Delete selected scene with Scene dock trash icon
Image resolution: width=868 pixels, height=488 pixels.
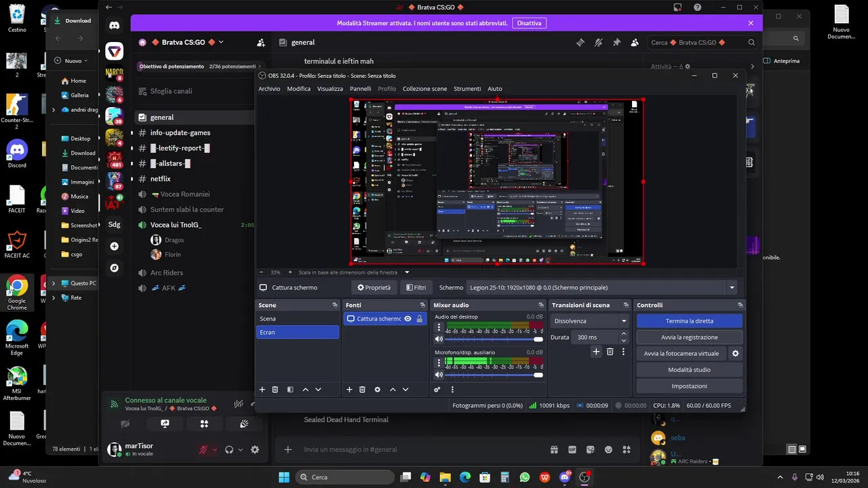[x=275, y=390]
